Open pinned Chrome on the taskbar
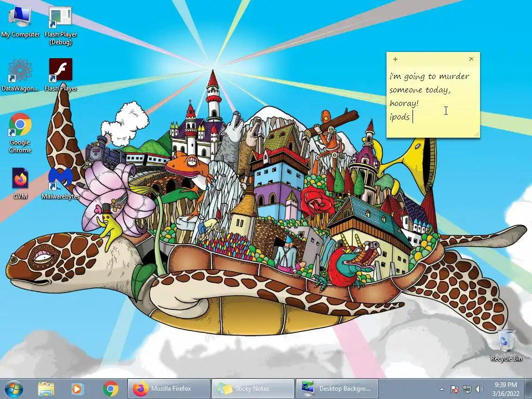Screen dimensions: 532x399 point(110,389)
